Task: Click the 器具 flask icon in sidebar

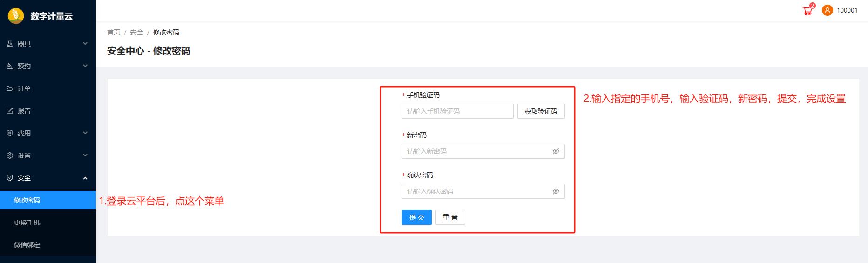Action: click(10, 44)
